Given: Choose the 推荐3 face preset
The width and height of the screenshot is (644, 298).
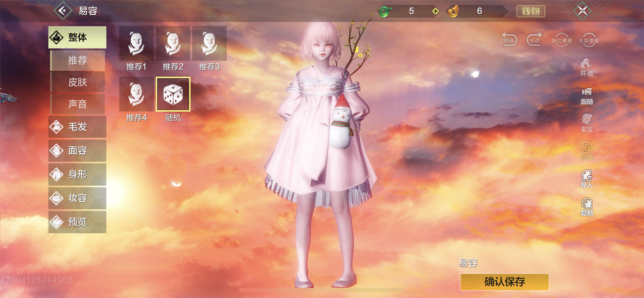Looking at the screenshot, I should (x=210, y=44).
